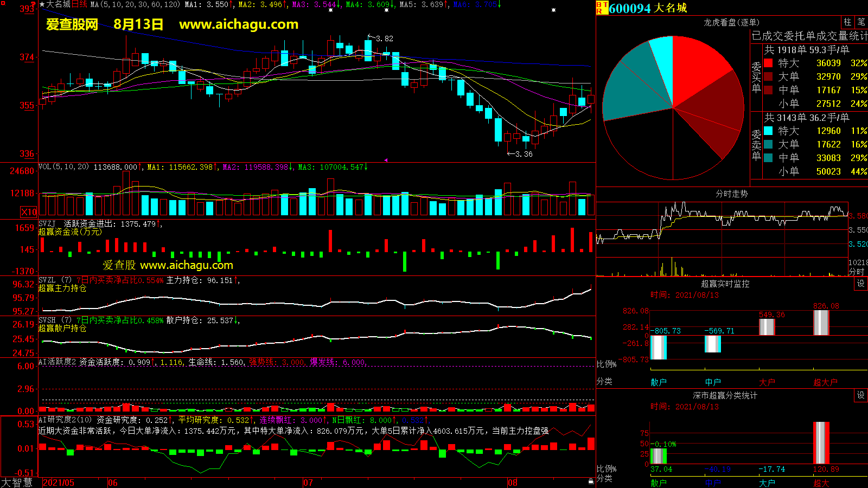Image resolution: width=868 pixels, height=488 pixels.
Task: Select the 大智慧 label at bottom-left
Action: (17, 482)
